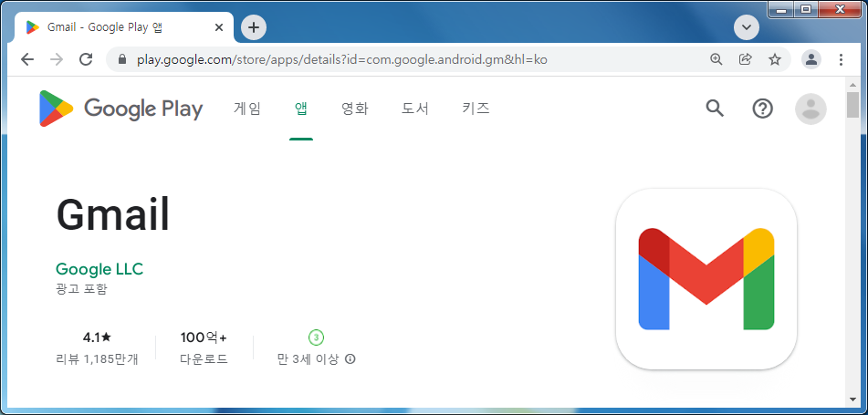Click the zoom magnifier icon in address bar

[716, 59]
